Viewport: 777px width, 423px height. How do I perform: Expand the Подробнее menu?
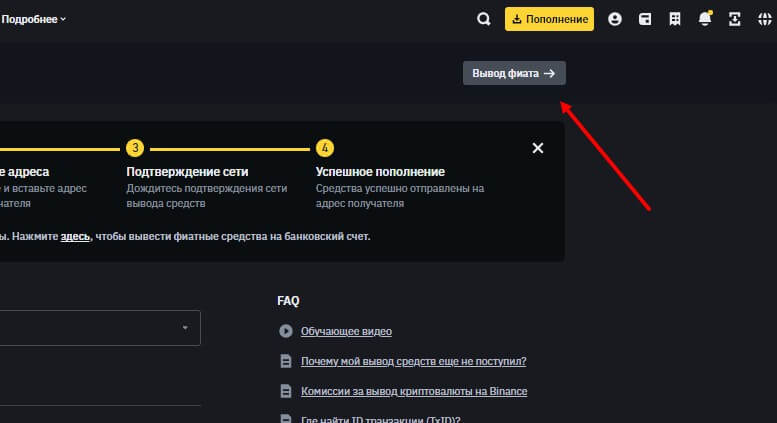(34, 19)
